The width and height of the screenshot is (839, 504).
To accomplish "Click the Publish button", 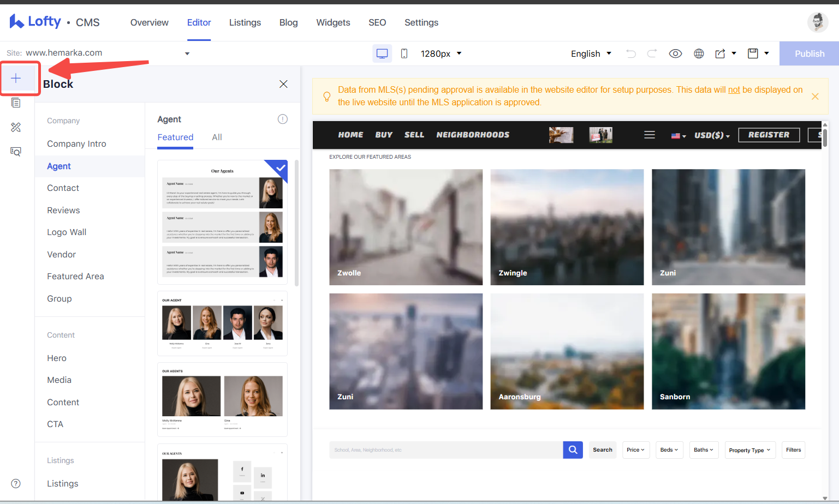I will pyautogui.click(x=809, y=53).
